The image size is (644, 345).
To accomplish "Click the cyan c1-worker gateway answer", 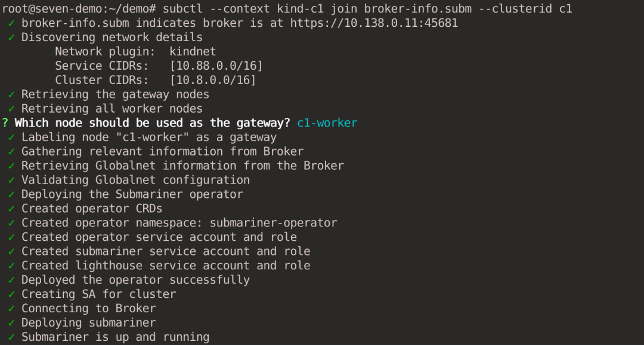I will [x=327, y=123].
